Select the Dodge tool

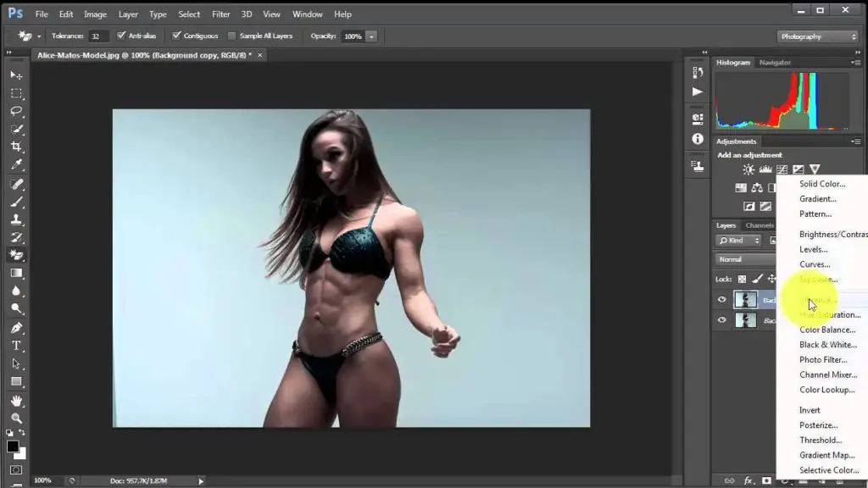(16, 308)
